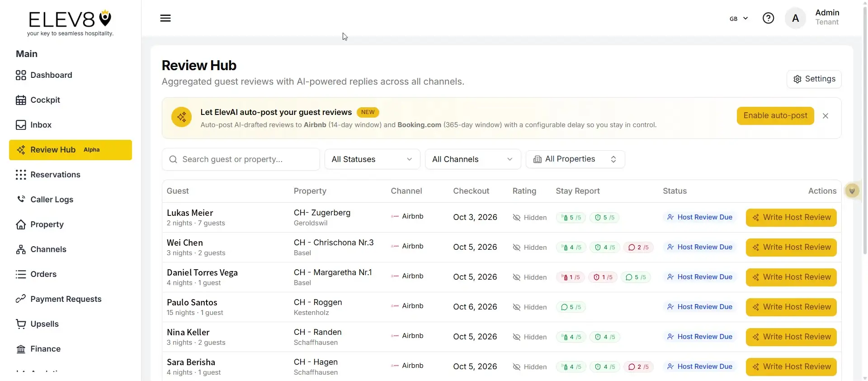Select Review Hub in sidebar
This screenshot has width=868, height=381.
click(x=71, y=150)
